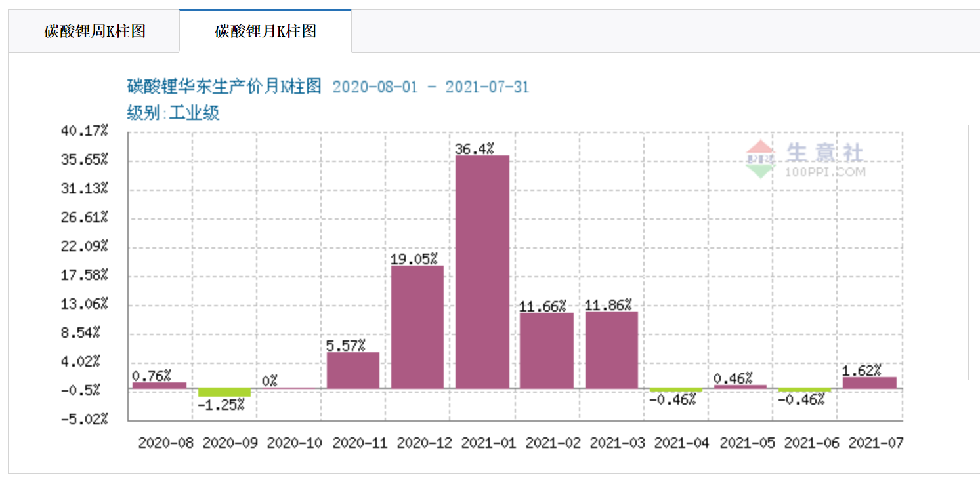Click the 2021-07 bar showing 1.62%
Viewport: 980px width, 484px height.
pos(870,382)
